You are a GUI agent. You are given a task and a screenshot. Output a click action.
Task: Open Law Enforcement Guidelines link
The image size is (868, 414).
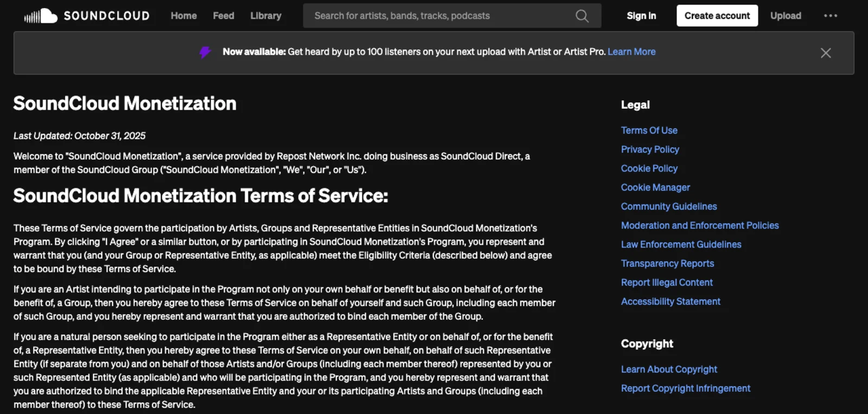[681, 244]
